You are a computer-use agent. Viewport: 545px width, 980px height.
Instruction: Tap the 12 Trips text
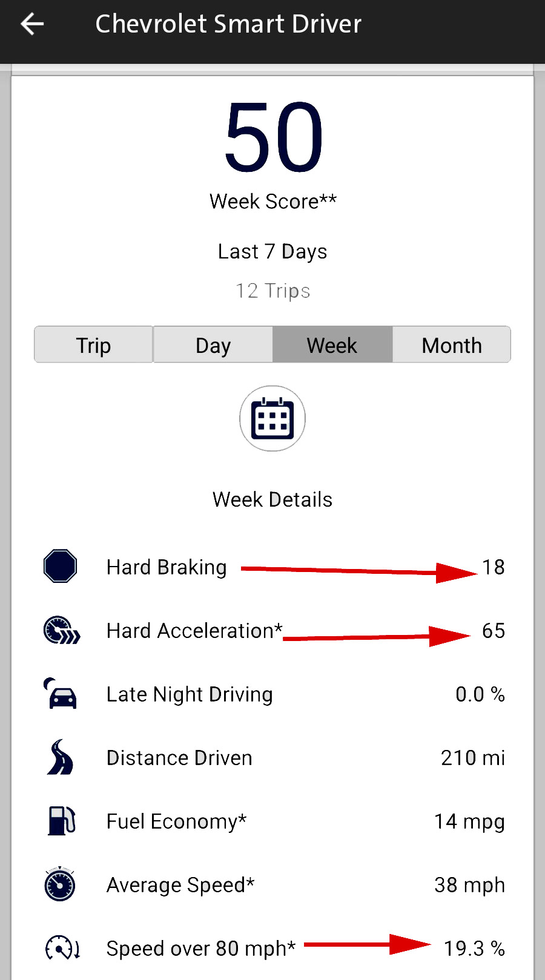272,291
